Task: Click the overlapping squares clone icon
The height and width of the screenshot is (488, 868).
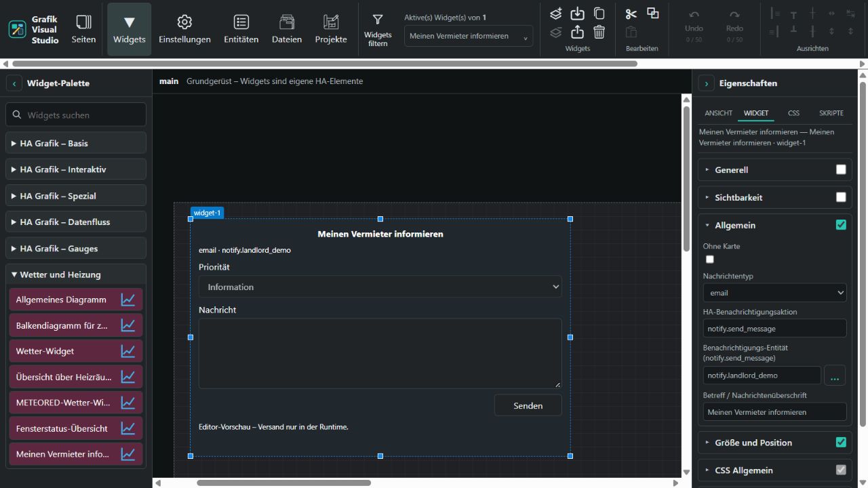Action: tap(653, 14)
